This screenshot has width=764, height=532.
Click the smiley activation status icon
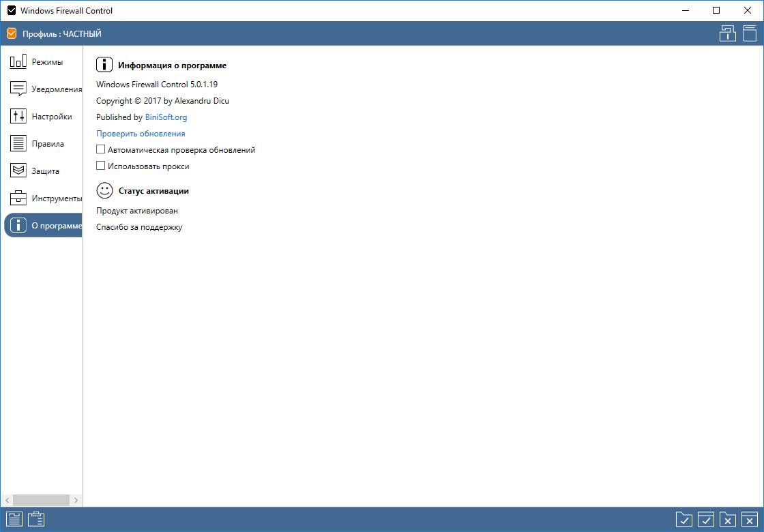tap(104, 190)
